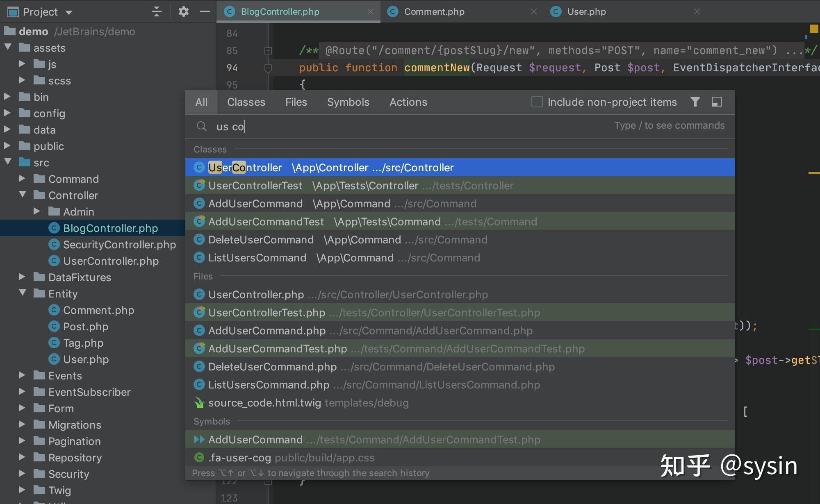Click the yellow inspection indicator in editor corner
820x504 pixels.
814,29
